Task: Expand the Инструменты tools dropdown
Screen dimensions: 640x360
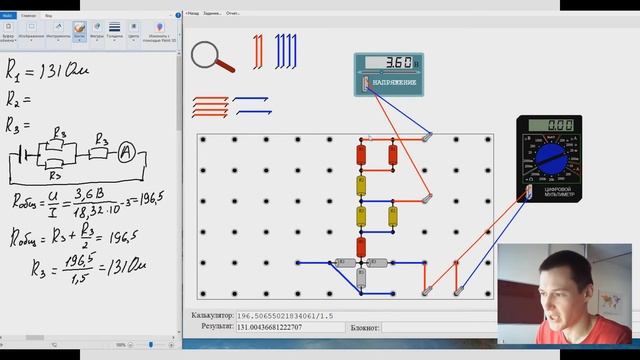Action: click(x=58, y=32)
